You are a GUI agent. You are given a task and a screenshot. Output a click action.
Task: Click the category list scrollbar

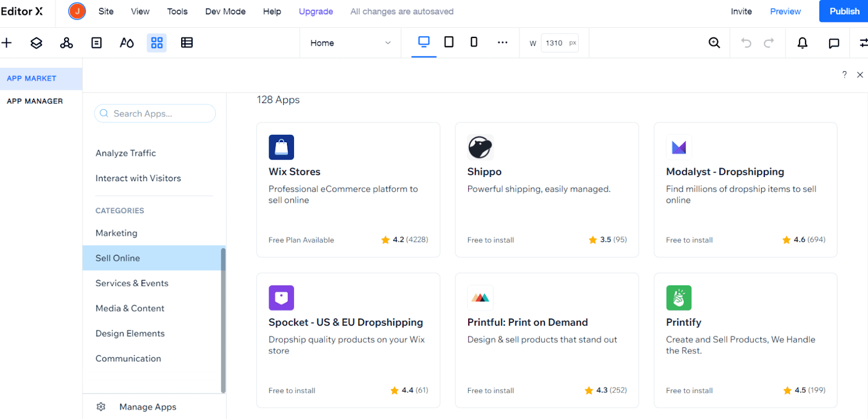[x=223, y=320]
